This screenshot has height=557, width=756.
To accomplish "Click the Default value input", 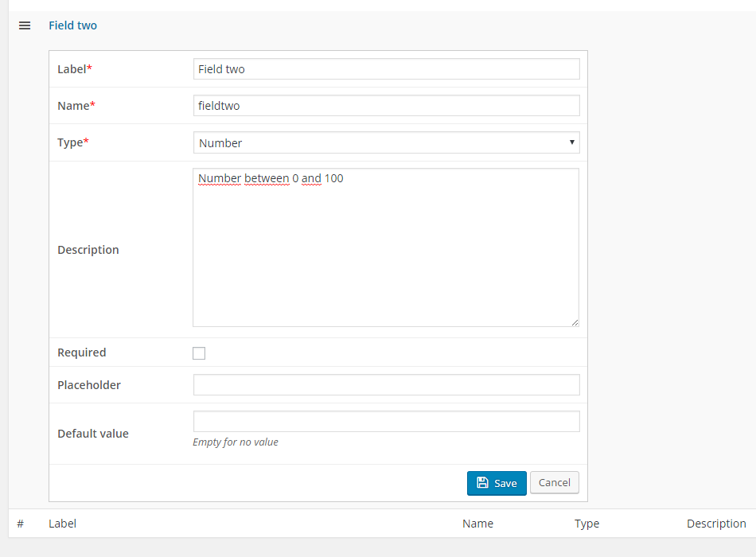I will [386, 422].
